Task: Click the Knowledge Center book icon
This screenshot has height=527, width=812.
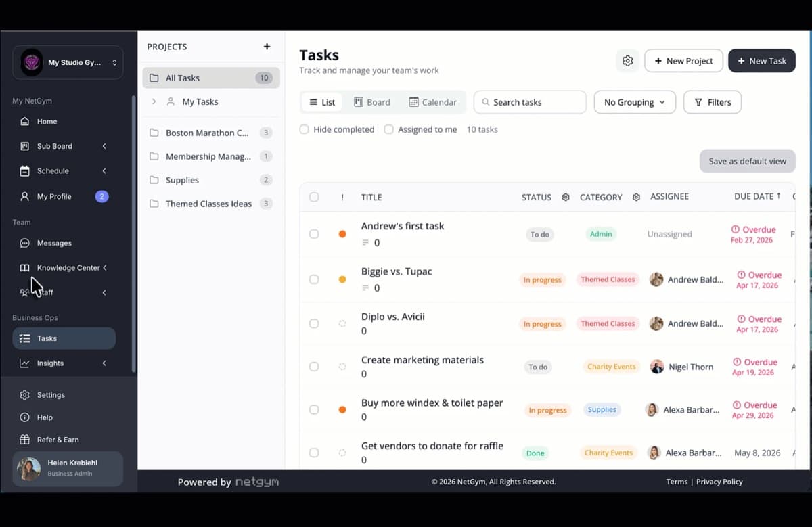Action: (25, 268)
